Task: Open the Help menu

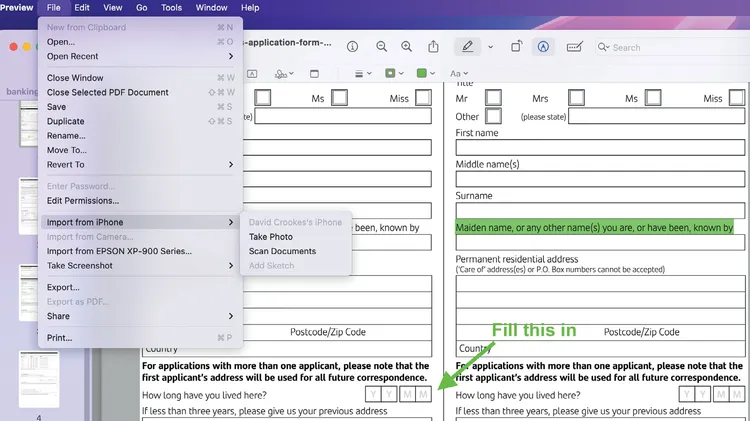Action: [x=250, y=8]
